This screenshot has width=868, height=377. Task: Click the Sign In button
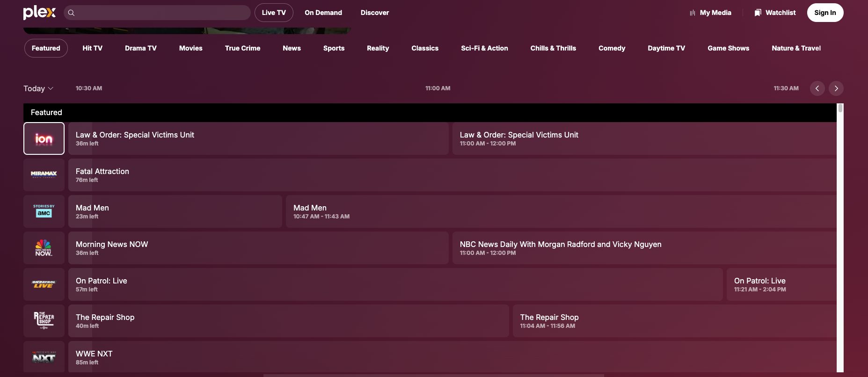pyautogui.click(x=825, y=13)
